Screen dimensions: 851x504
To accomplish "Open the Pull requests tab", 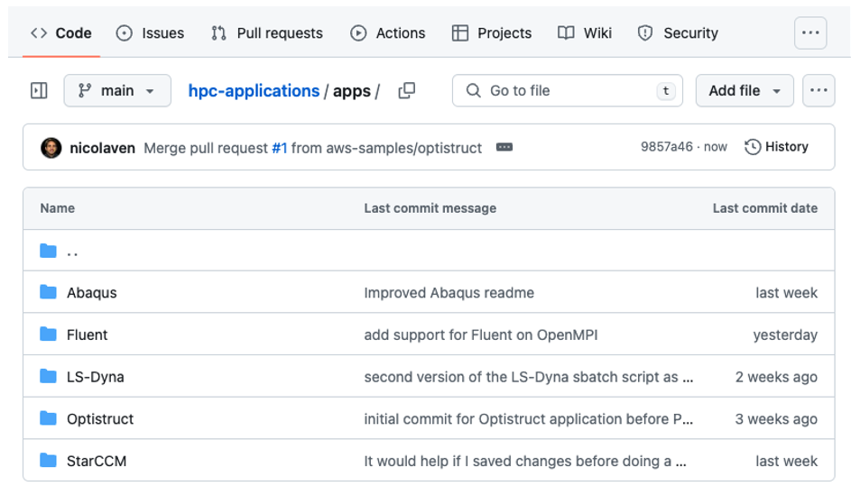I will click(266, 33).
